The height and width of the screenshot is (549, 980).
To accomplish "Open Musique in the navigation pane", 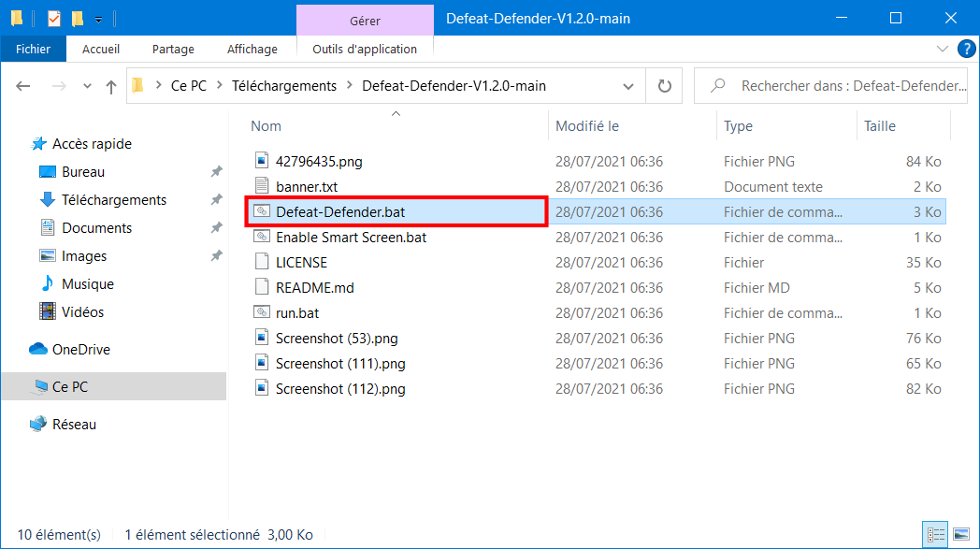I will click(88, 284).
